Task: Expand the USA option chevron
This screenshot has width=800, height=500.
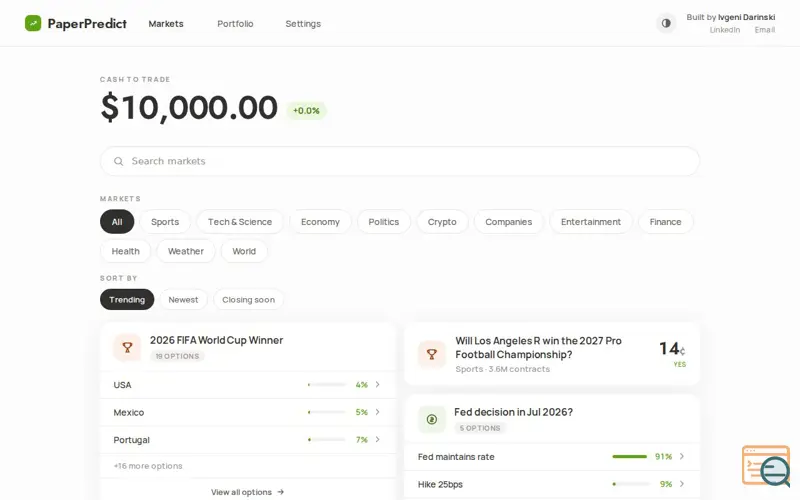Action: tap(378, 385)
